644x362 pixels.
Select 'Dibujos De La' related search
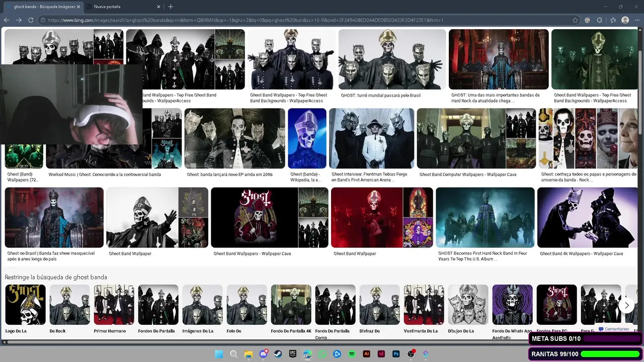pyautogui.click(x=468, y=309)
